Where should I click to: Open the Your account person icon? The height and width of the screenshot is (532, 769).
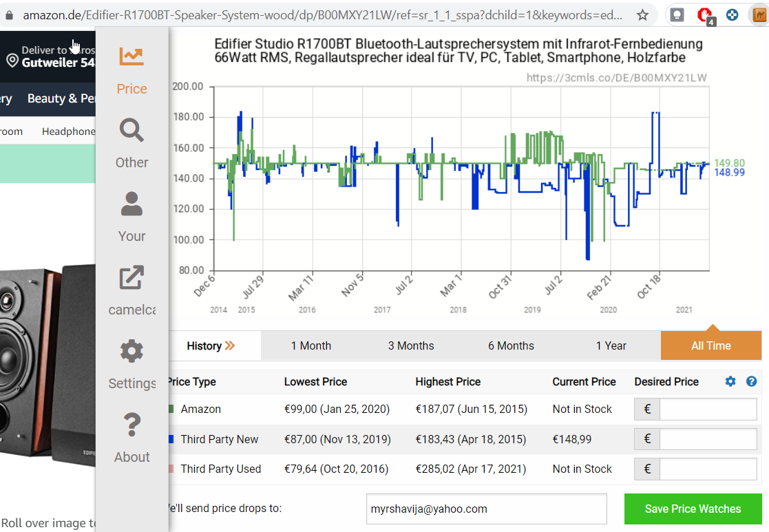tap(131, 204)
